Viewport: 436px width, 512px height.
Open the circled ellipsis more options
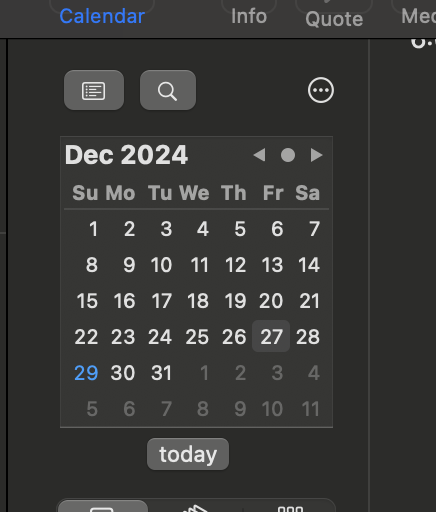pos(321,90)
